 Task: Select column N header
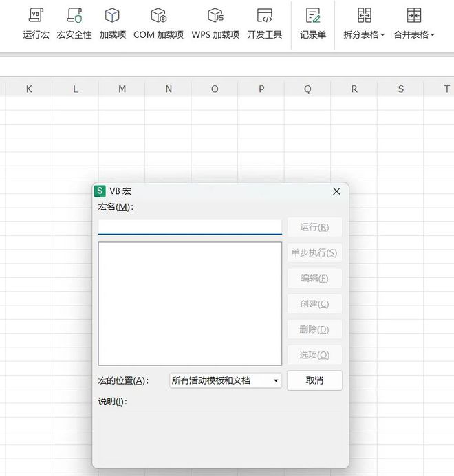click(x=169, y=89)
